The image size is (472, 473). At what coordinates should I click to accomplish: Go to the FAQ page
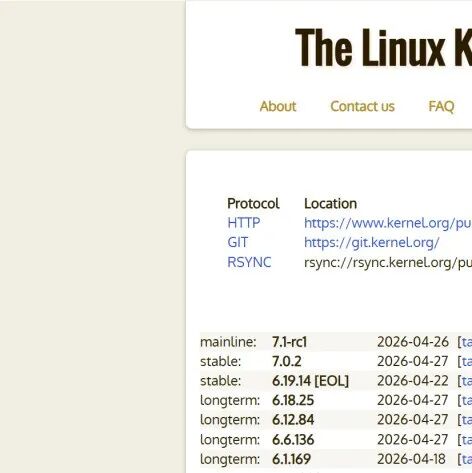(441, 107)
